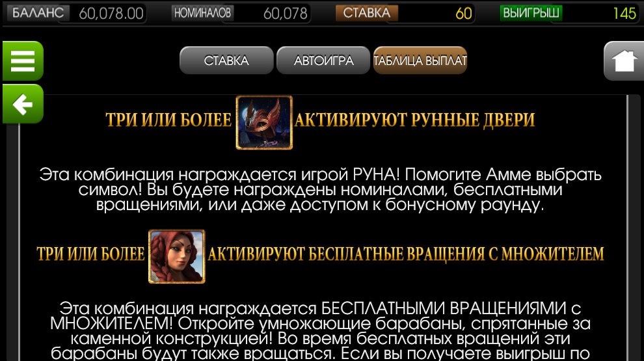
Task: Click the win amount 145
Action: 624,14
